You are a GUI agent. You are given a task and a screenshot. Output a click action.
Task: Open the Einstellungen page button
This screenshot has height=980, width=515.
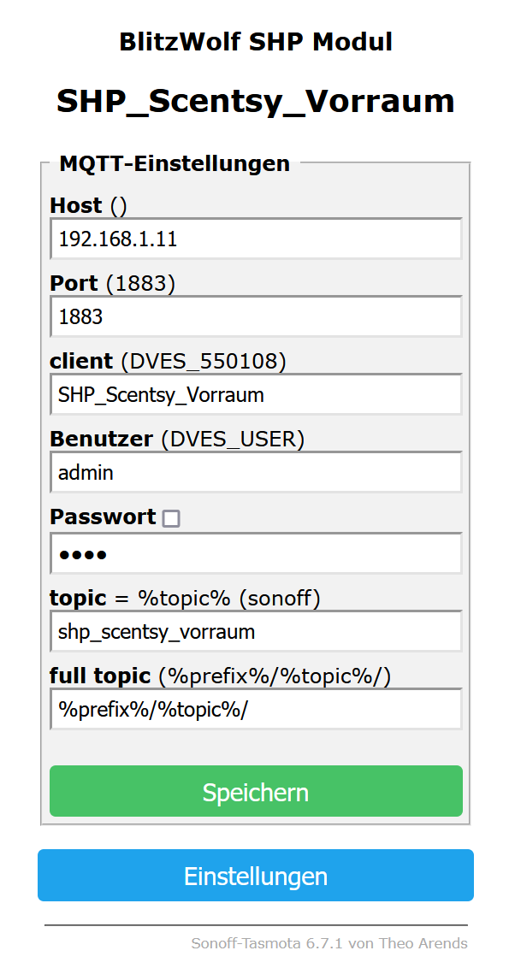pos(256,875)
